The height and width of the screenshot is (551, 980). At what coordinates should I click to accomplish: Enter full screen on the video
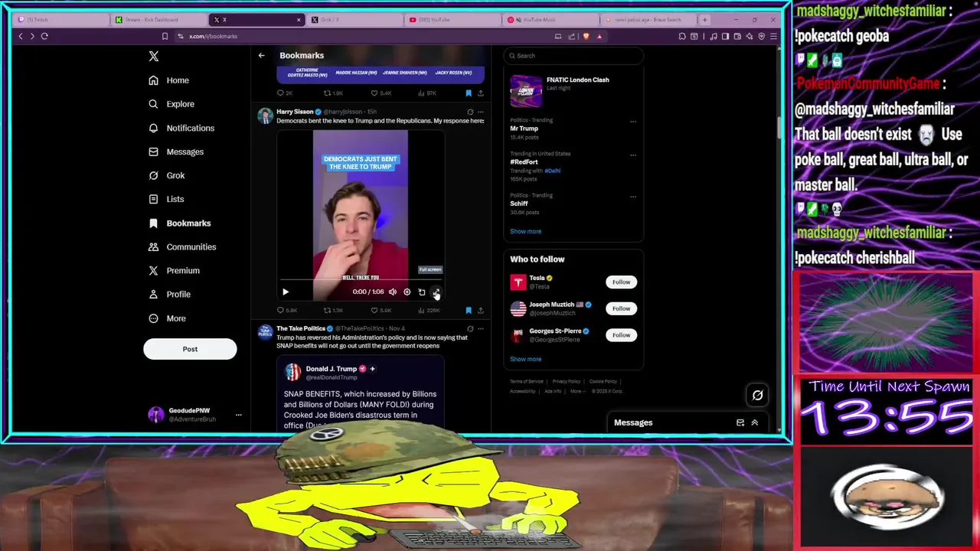pyautogui.click(x=436, y=292)
